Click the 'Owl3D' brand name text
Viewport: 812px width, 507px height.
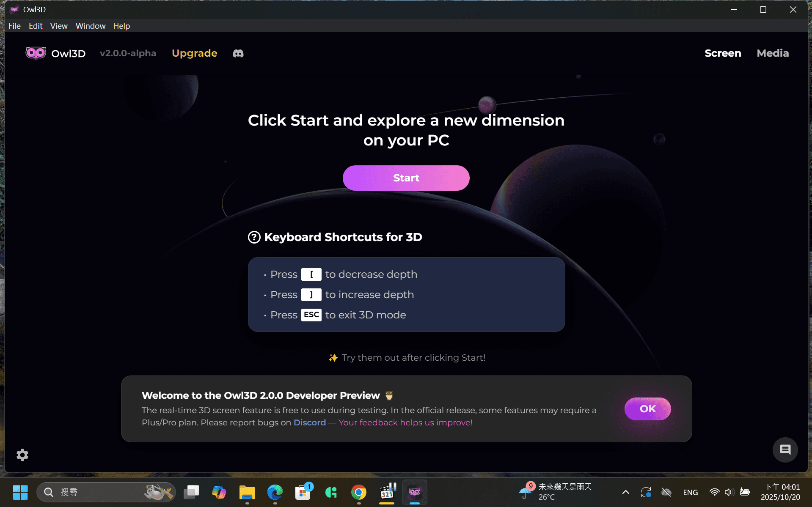pyautogui.click(x=69, y=54)
